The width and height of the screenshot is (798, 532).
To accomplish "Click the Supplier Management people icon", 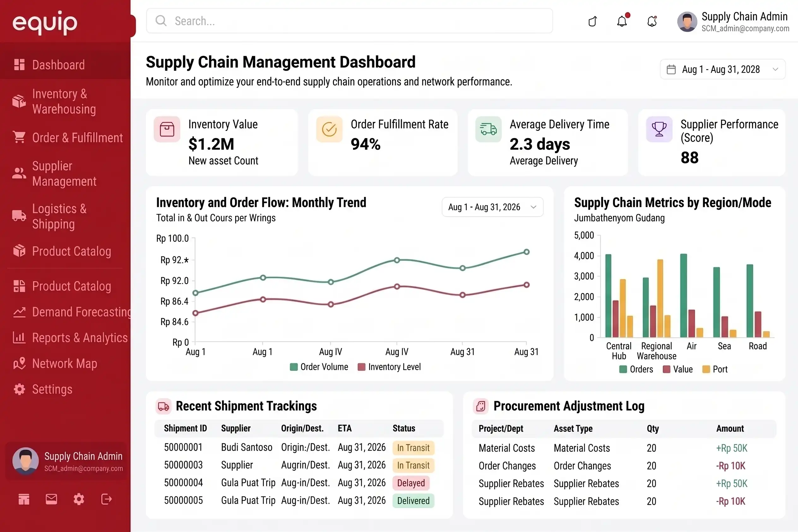I will tap(19, 173).
